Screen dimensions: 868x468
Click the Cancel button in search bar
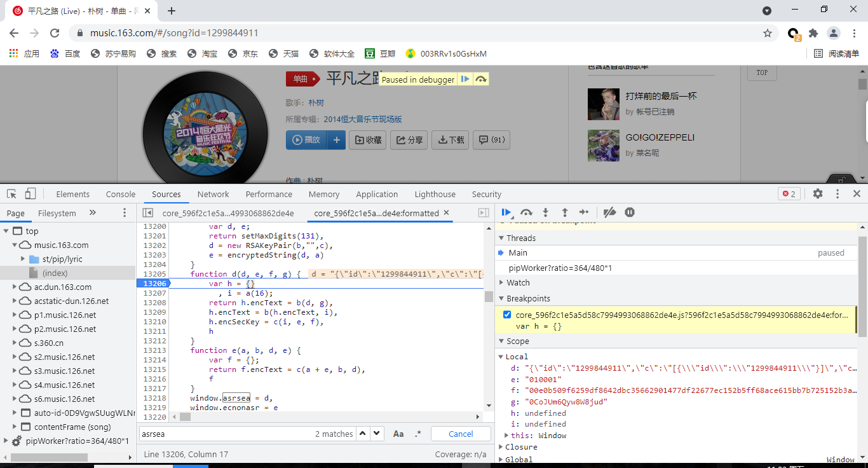click(x=460, y=433)
